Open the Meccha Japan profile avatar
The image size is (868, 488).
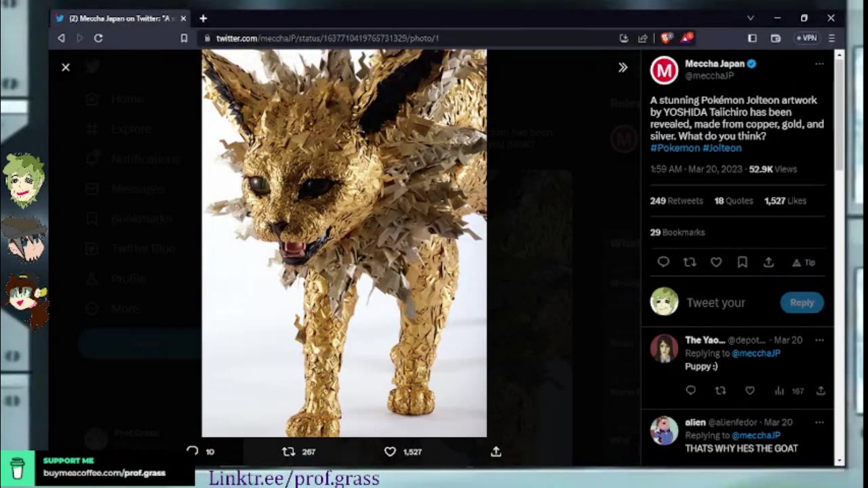click(664, 70)
